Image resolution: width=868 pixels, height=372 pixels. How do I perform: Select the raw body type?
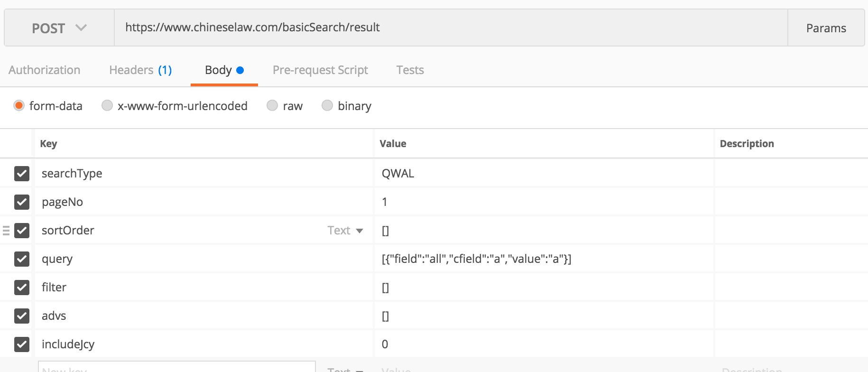click(x=272, y=105)
